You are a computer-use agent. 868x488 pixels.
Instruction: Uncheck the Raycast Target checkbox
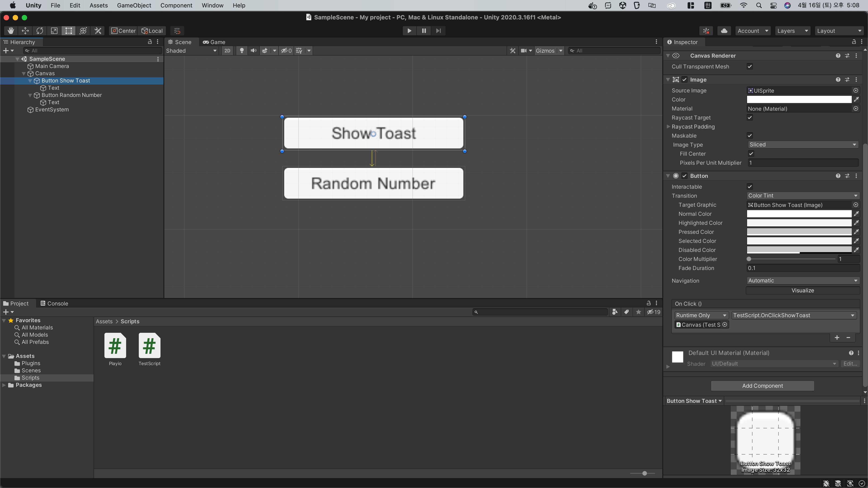pos(750,117)
